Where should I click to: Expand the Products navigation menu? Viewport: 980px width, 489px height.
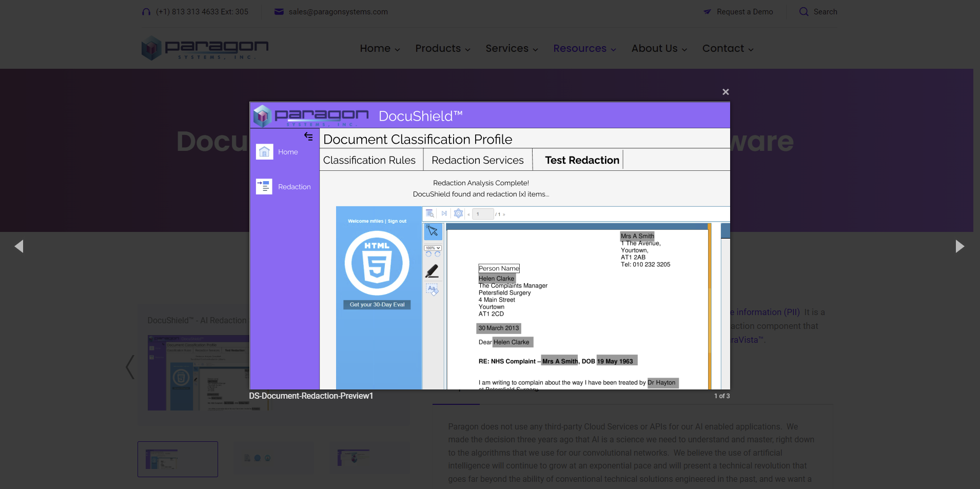tap(442, 48)
